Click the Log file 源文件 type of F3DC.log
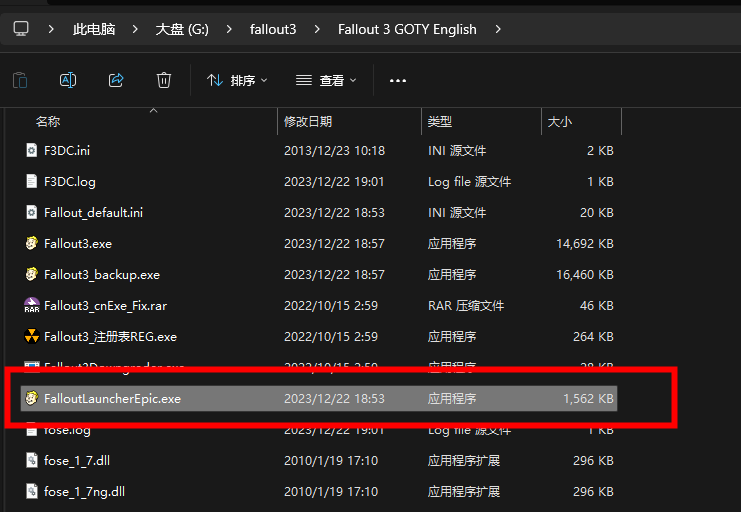This screenshot has height=512, width=741. (469, 182)
